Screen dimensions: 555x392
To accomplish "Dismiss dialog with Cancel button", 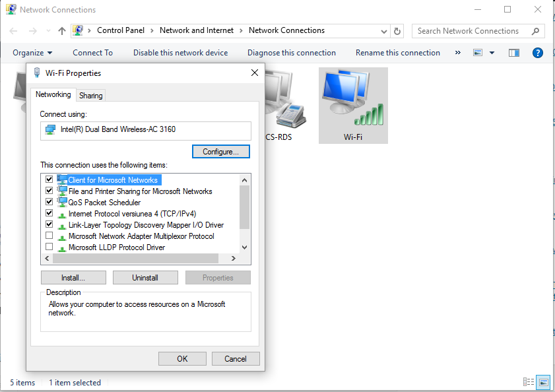I will (236, 359).
